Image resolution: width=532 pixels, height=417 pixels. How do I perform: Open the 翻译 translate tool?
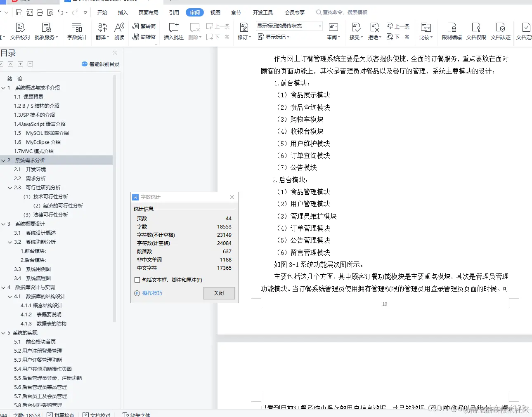click(x=102, y=31)
